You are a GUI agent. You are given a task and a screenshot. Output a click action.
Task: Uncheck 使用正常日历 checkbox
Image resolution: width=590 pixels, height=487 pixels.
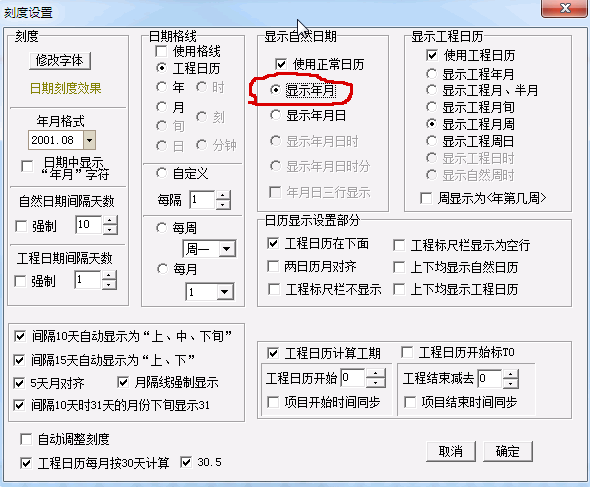point(281,64)
